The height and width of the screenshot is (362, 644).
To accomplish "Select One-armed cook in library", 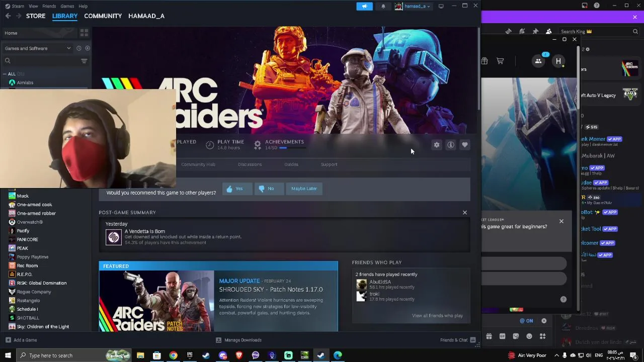I will coord(34,205).
